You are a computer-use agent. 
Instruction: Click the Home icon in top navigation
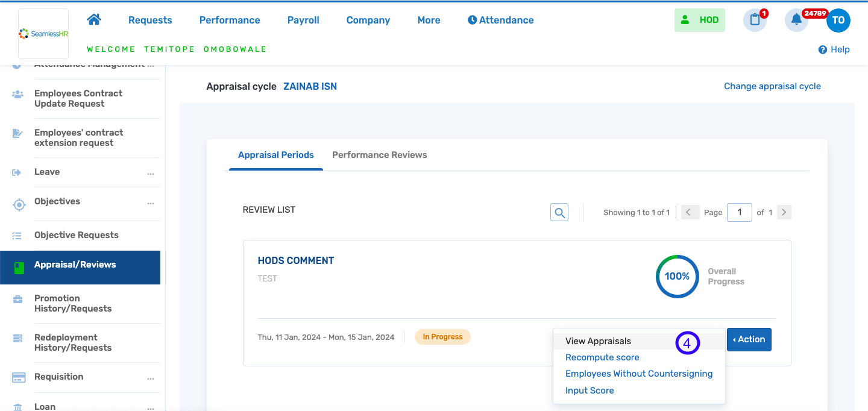tap(93, 20)
